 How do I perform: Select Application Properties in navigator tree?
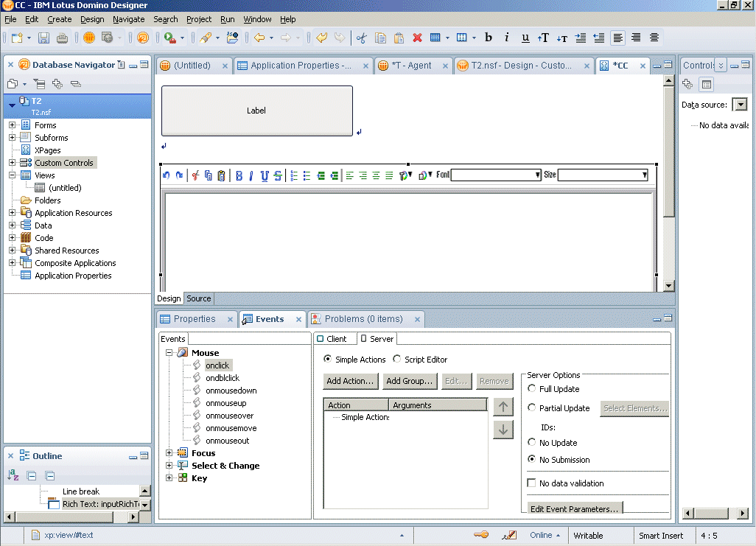tap(73, 276)
